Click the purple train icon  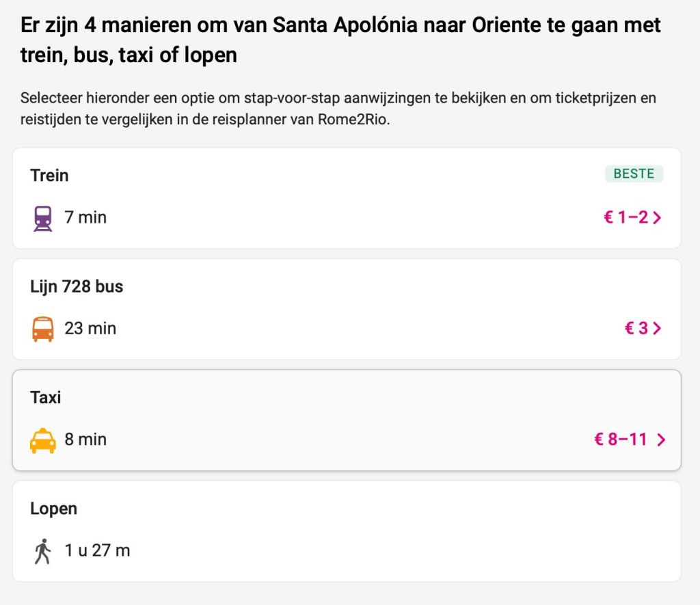click(x=43, y=219)
